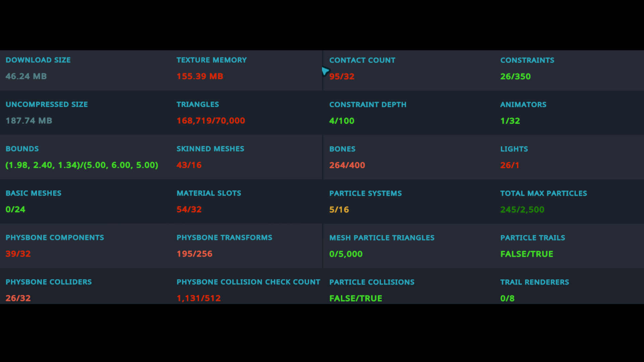Click the Particle Trails FALSE/TRUE value

(526, 254)
